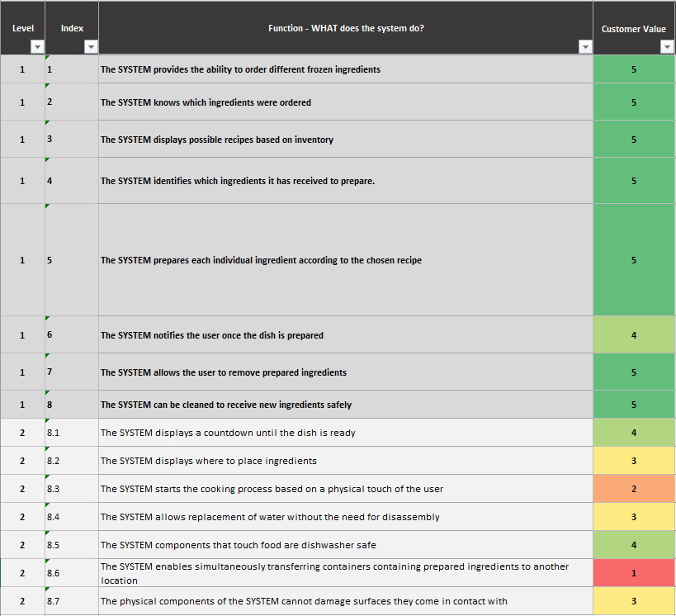Viewport: 676px width, 616px height.
Task: Select Customer Value '3' in row 8.7
Action: coord(634,600)
